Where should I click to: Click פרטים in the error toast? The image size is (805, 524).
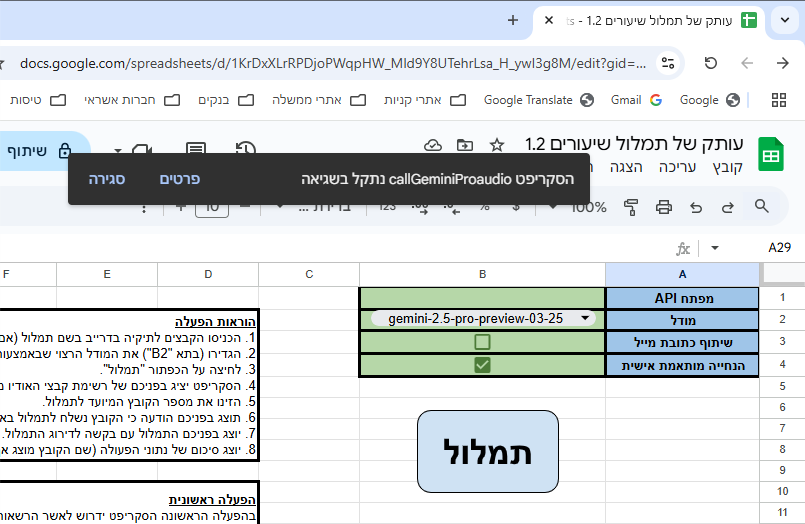point(180,179)
